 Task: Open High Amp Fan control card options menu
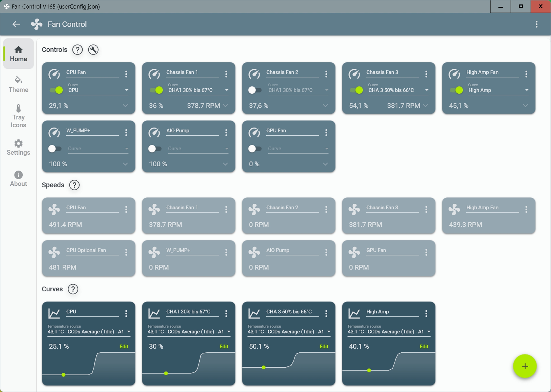[526, 74]
